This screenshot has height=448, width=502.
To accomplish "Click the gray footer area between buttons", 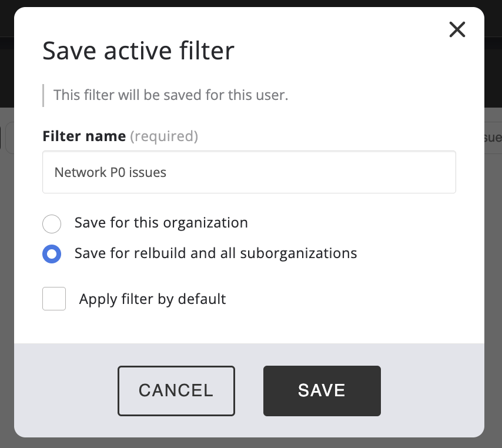I will (x=249, y=391).
